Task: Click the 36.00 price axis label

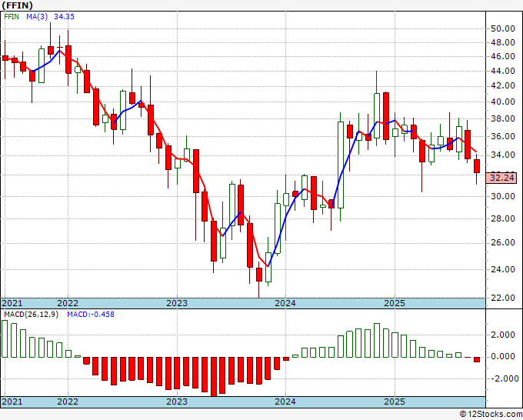Action: pyautogui.click(x=503, y=136)
